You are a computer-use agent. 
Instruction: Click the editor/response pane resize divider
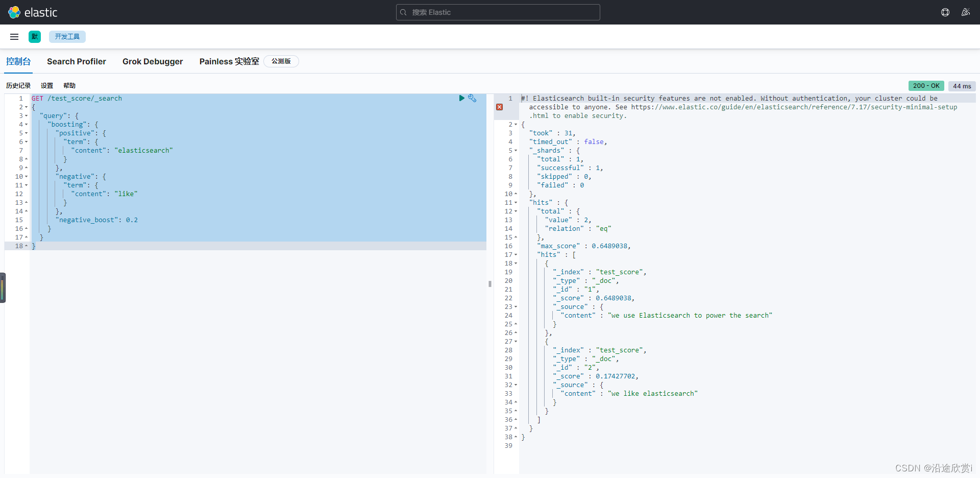point(490,284)
